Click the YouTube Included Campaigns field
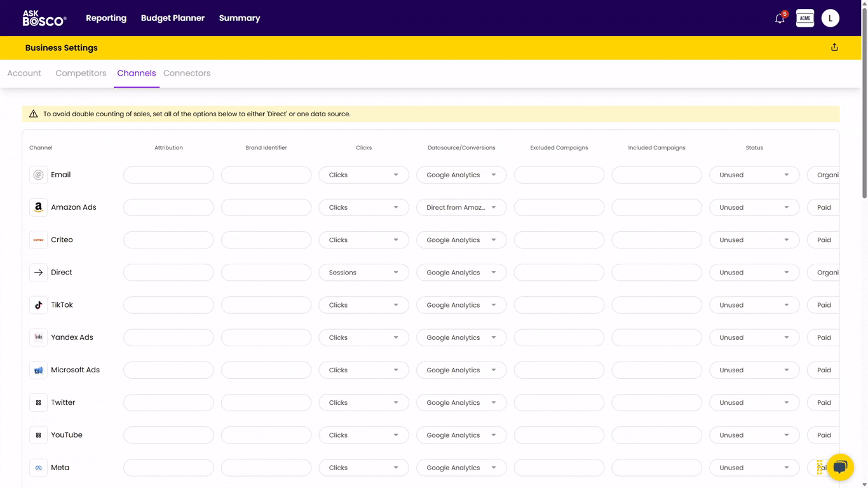Image resolution: width=868 pixels, height=488 pixels. pos(656,435)
